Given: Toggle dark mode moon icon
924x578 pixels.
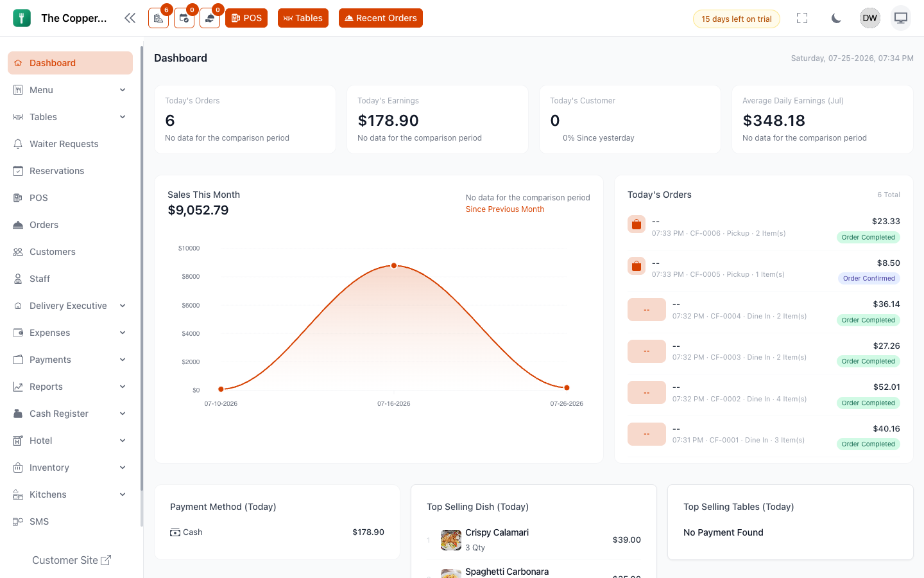Looking at the screenshot, I should coord(836,18).
